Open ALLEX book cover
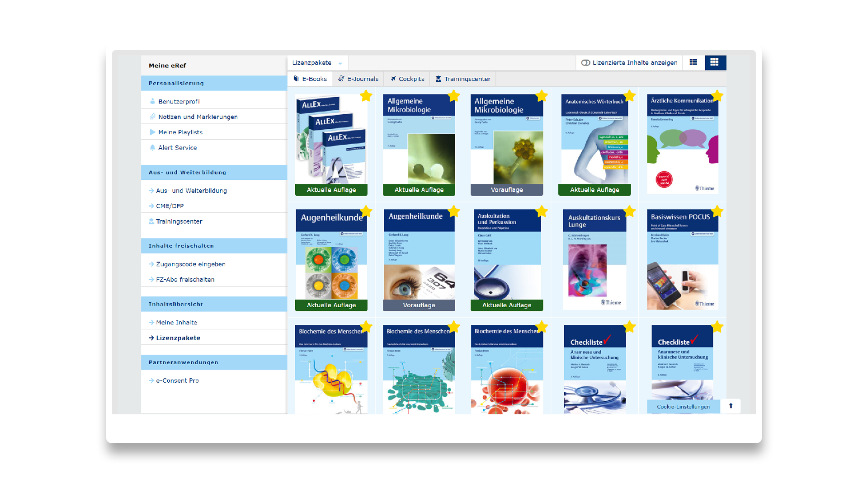Image resolution: width=868 pixels, height=488 pixels. coord(331,139)
